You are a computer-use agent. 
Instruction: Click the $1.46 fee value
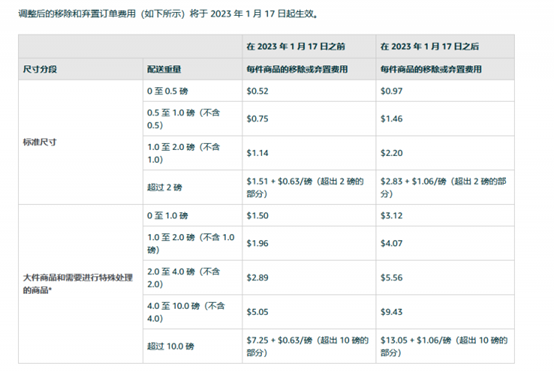(391, 119)
